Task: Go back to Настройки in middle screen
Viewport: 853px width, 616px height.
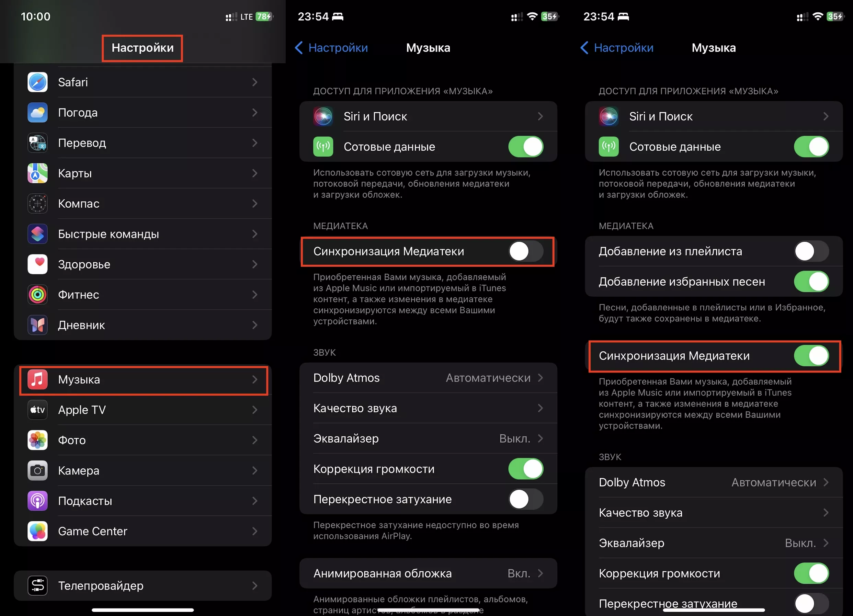Action: [331, 48]
